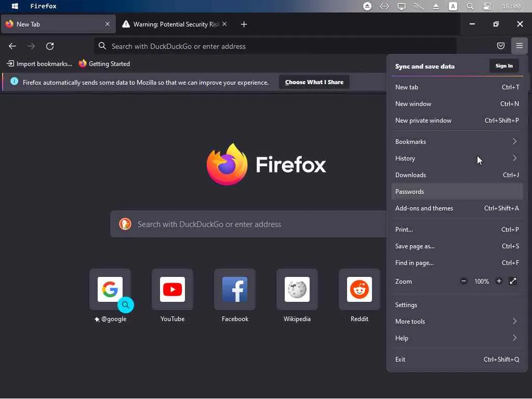Image resolution: width=532 pixels, height=399 pixels.
Task: Click Choose What I Share button
Action: [x=314, y=82]
